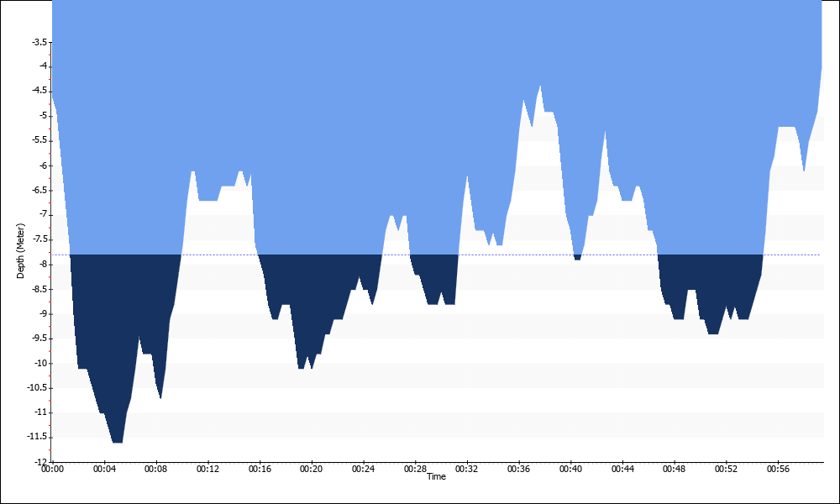Select the -6.5 depth tick label

click(x=39, y=190)
